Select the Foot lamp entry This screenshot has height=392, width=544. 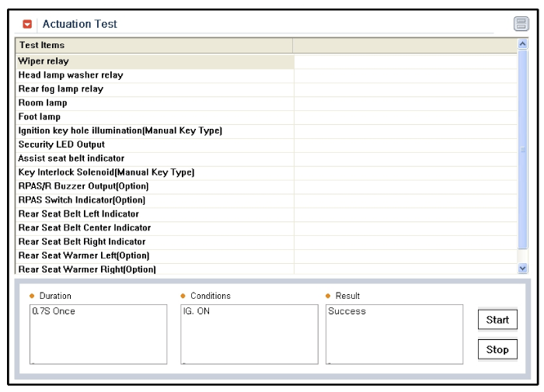[40, 117]
